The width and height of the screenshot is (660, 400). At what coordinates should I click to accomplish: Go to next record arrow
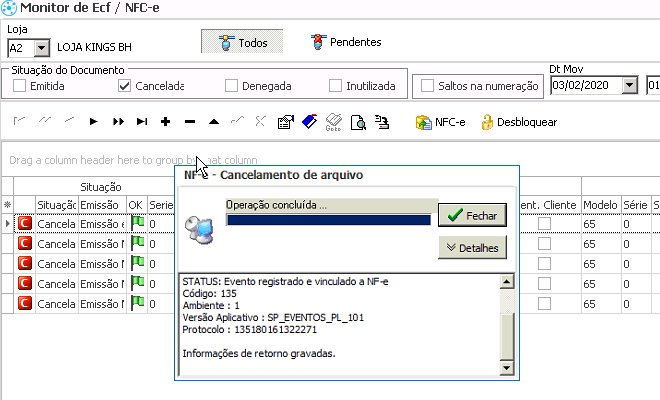(93, 122)
